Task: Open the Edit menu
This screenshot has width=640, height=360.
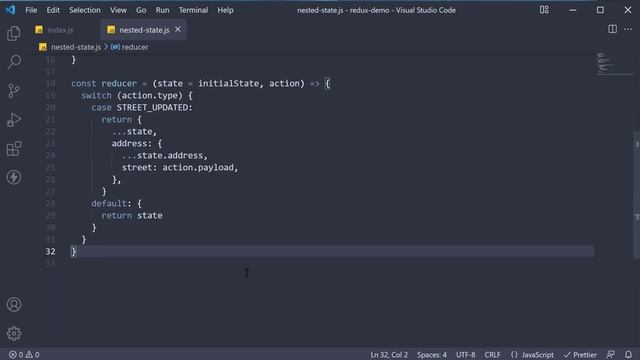Action: tap(53, 10)
